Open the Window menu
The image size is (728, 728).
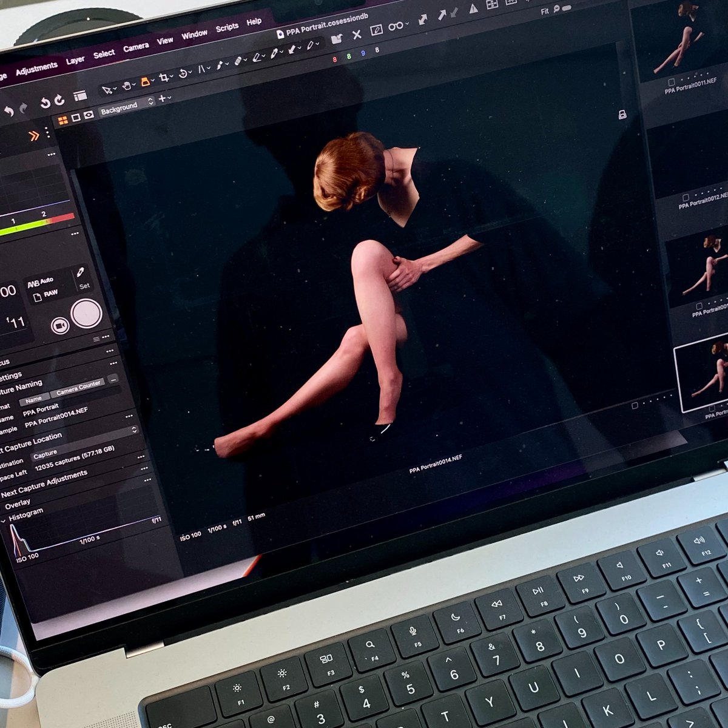(194, 35)
